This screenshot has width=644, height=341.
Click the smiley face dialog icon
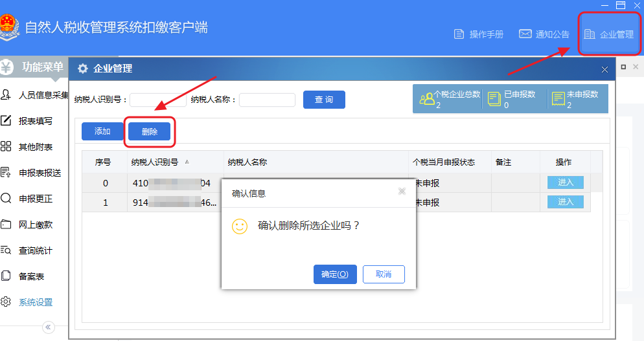[x=240, y=226]
